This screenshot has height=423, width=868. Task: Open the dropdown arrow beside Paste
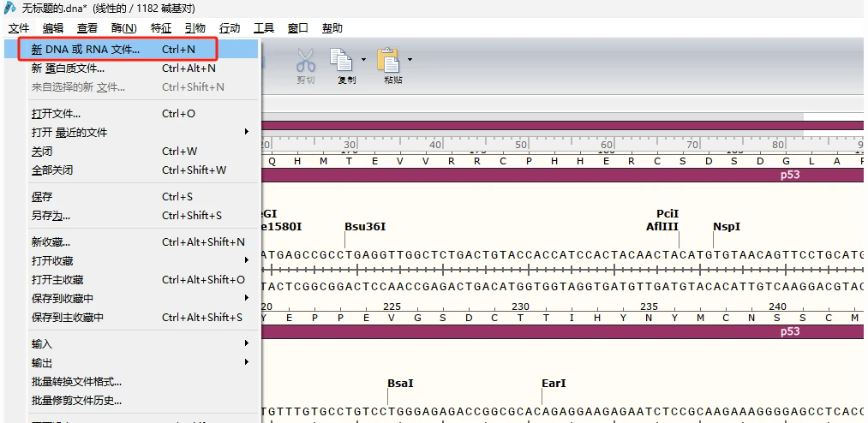[410, 60]
